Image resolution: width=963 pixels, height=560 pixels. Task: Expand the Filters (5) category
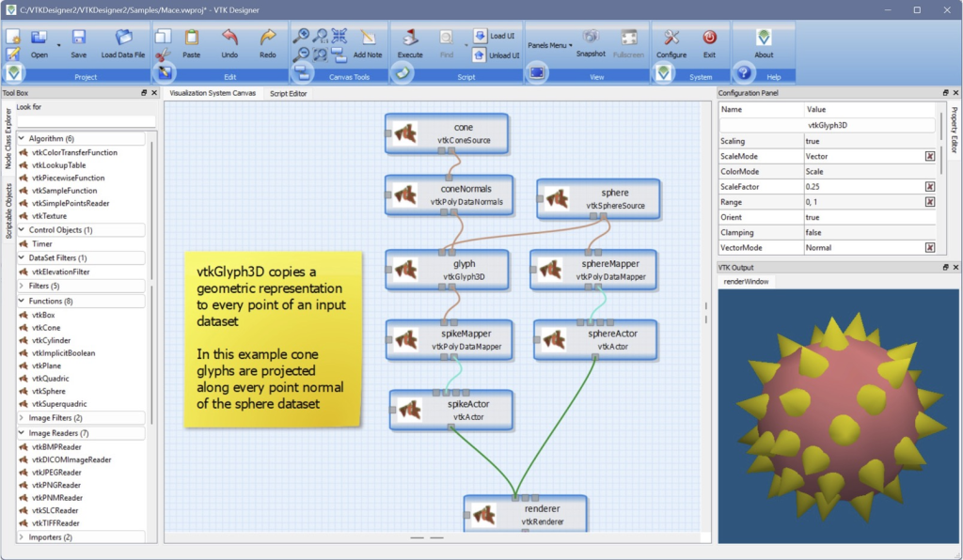point(22,286)
